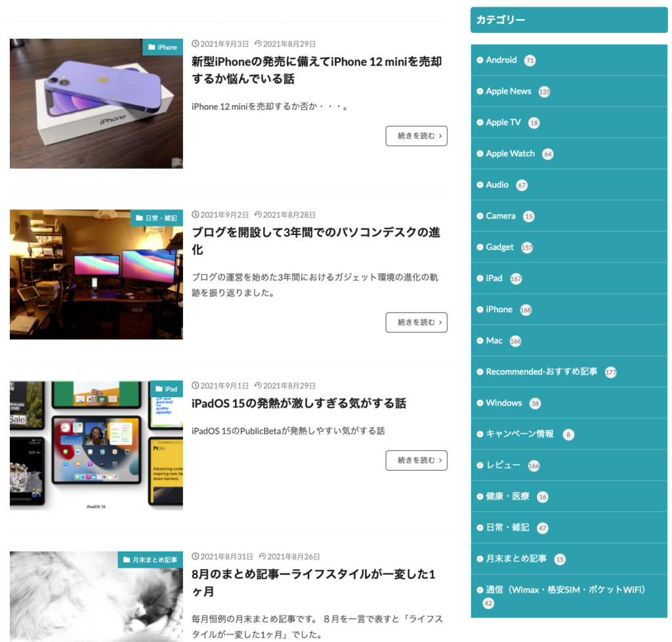Select the レビュー category
The height and width of the screenshot is (642, 672).
tap(569, 465)
